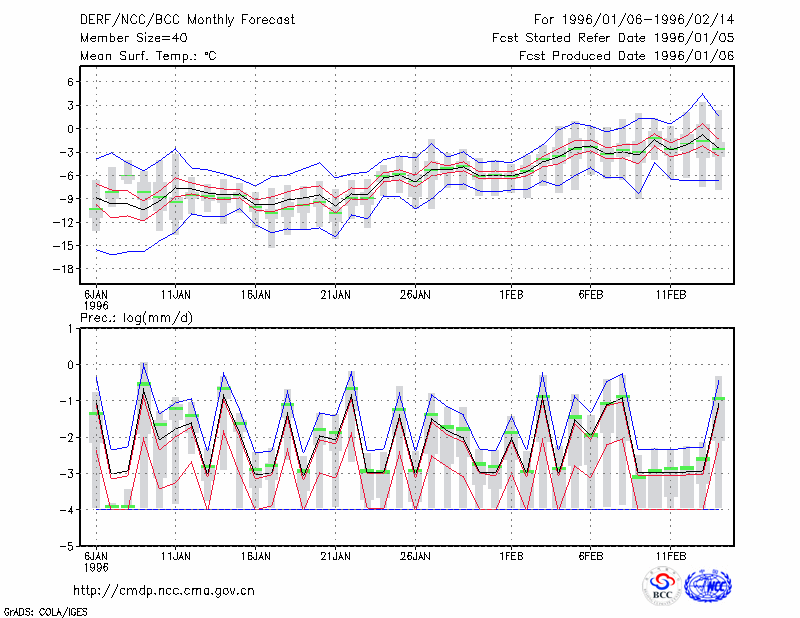The image size is (800, 618).
Task: Click the Member Size=40 text
Action: pos(134,38)
